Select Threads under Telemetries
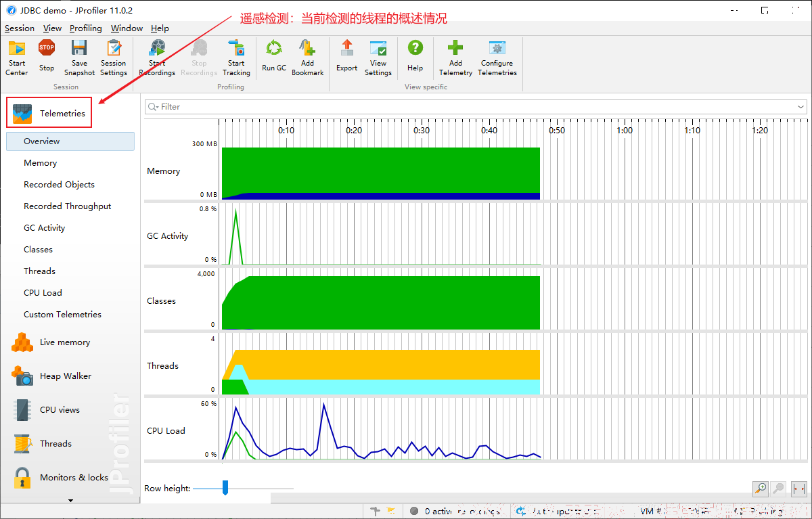The height and width of the screenshot is (519, 812). click(40, 271)
